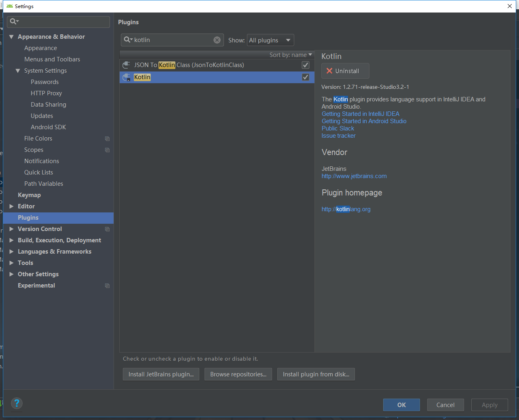Focus the plugin search field containing kotlin
Image resolution: width=519 pixels, height=420 pixels.
[172, 40]
